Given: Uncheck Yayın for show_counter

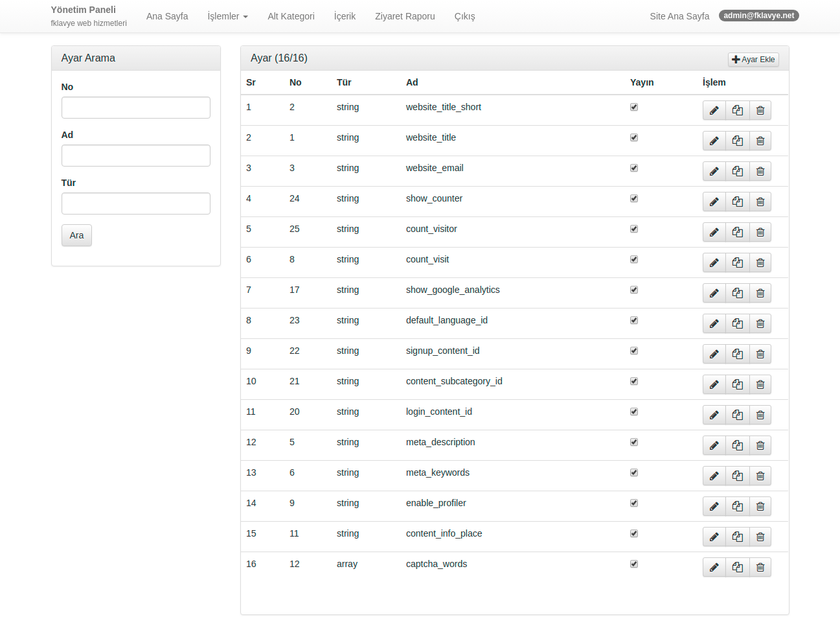Looking at the screenshot, I should [634, 198].
